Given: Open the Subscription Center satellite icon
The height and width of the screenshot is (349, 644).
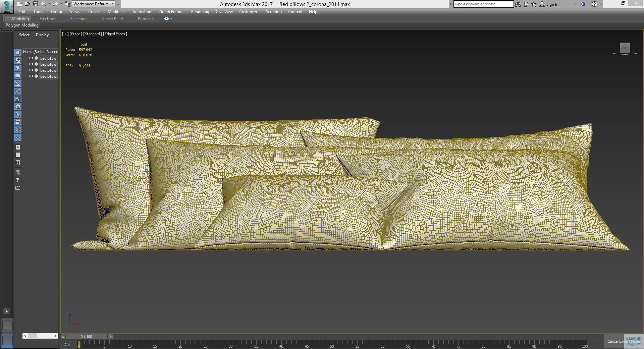Looking at the screenshot, I should pos(526,4).
